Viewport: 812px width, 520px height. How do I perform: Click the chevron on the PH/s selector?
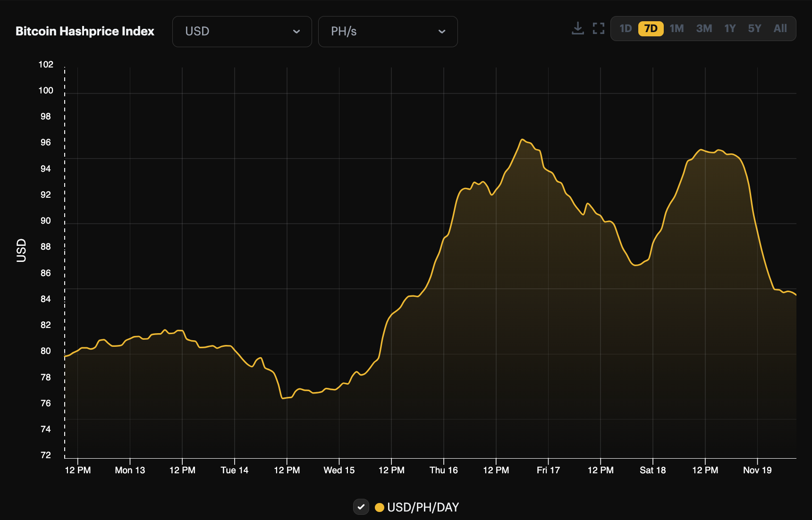pos(442,32)
